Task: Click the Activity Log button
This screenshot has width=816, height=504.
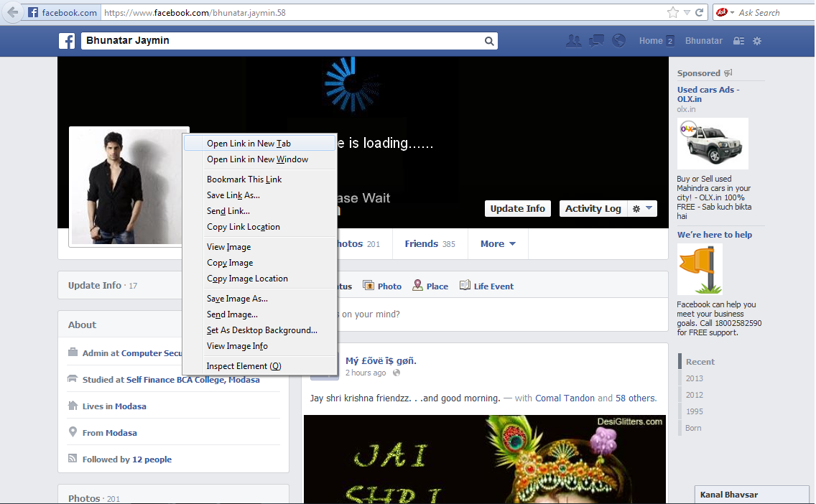Action: point(593,209)
